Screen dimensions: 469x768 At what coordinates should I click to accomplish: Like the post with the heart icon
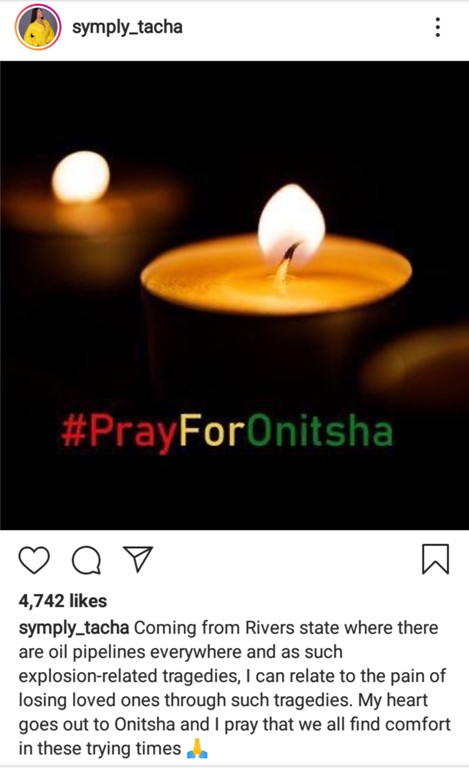34,559
